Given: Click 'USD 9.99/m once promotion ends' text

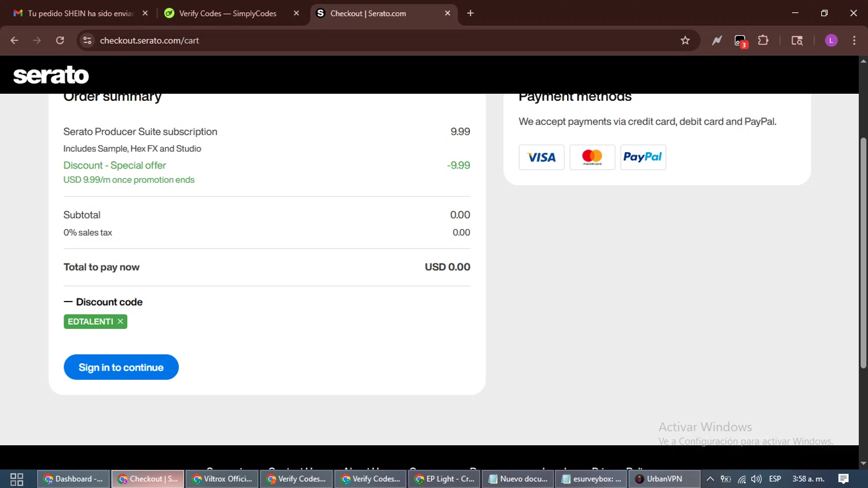Looking at the screenshot, I should point(129,180).
